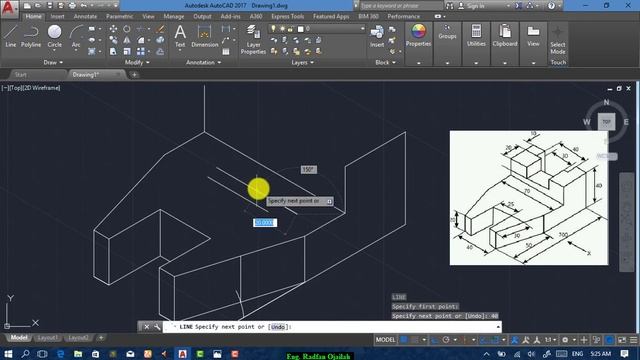Click the dynamic input length box

point(264,222)
